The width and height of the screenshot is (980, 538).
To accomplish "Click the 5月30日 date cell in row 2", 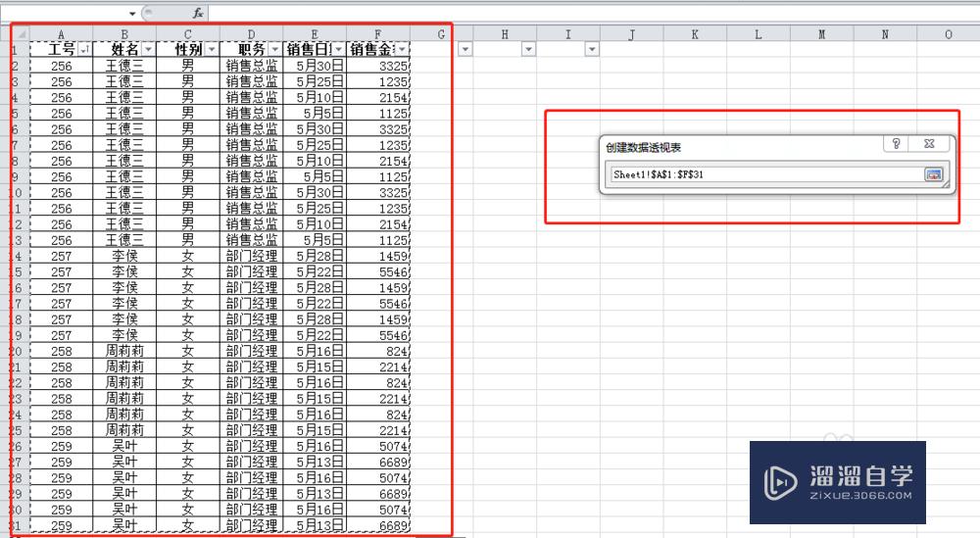I will [315, 66].
